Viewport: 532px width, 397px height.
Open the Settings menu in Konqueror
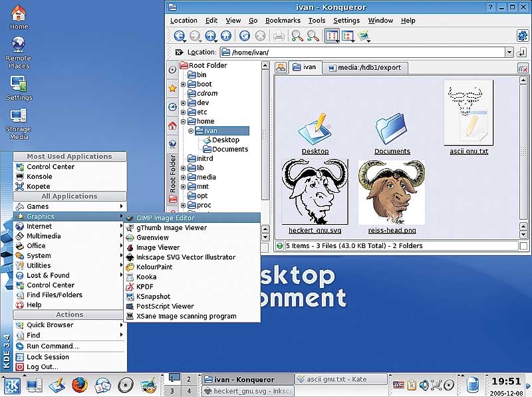click(346, 21)
